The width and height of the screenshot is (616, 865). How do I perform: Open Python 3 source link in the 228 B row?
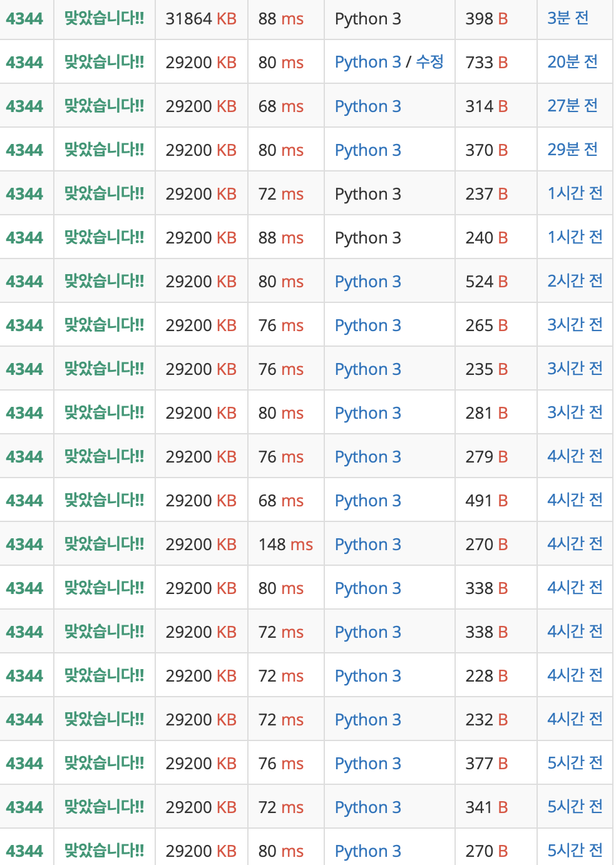coord(368,676)
